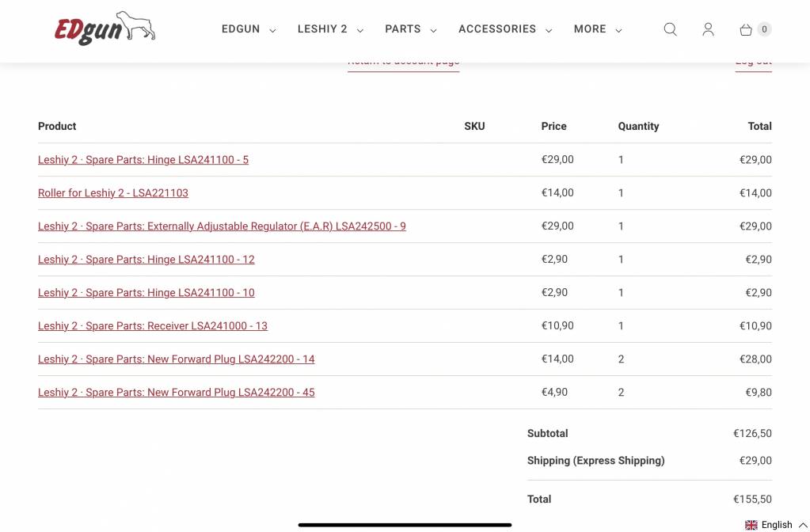Expand the MORE menu chevron

[x=618, y=30]
